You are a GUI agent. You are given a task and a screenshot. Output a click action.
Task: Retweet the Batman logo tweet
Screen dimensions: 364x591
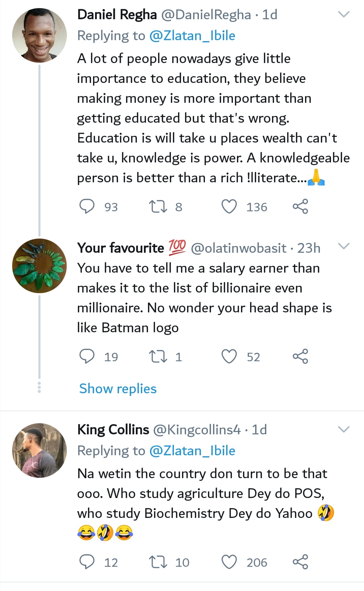click(x=158, y=356)
